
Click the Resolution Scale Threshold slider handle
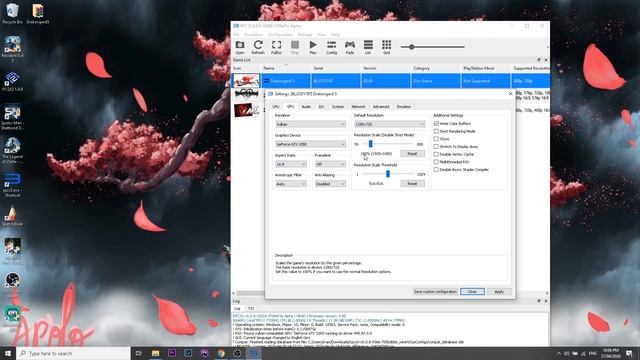[388, 174]
